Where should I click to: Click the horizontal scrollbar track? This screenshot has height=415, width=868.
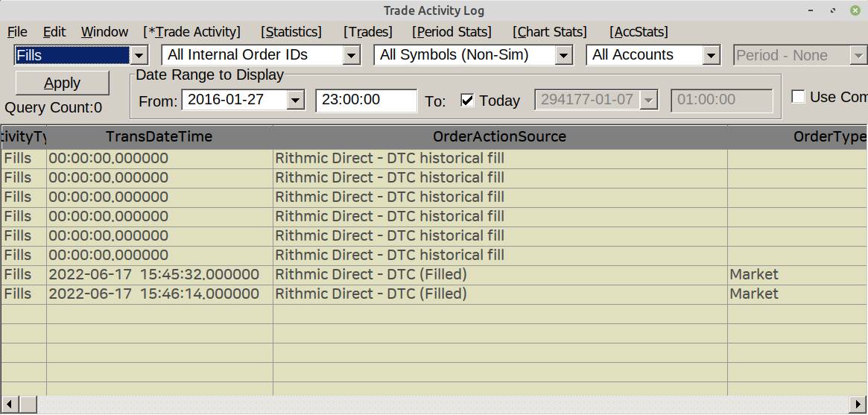pos(447,404)
